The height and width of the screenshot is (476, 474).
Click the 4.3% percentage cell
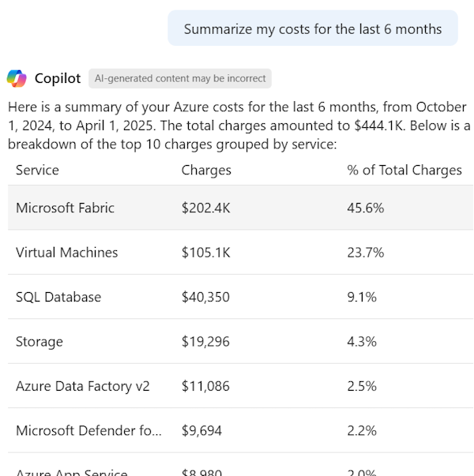362,342
